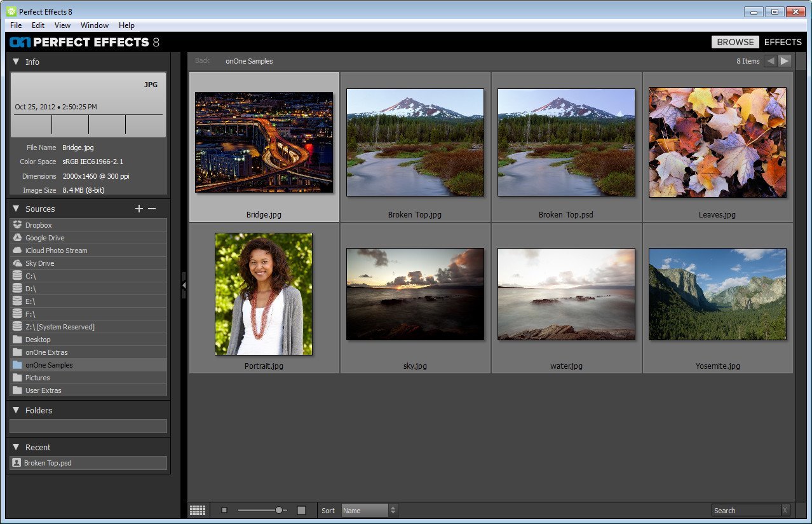The height and width of the screenshot is (524, 812).
Task: Click the small thumbnail size icon
Action: (x=224, y=510)
